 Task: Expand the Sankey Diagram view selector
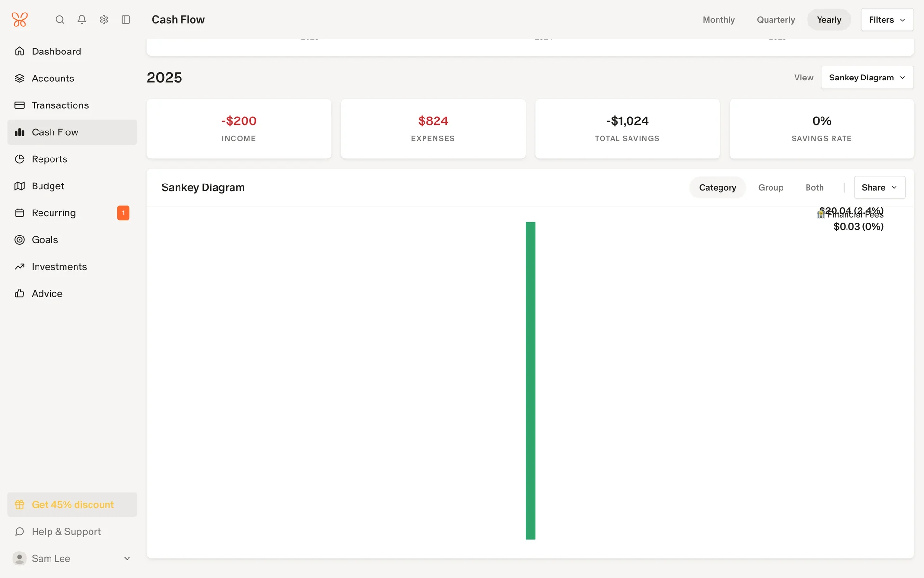tap(867, 78)
